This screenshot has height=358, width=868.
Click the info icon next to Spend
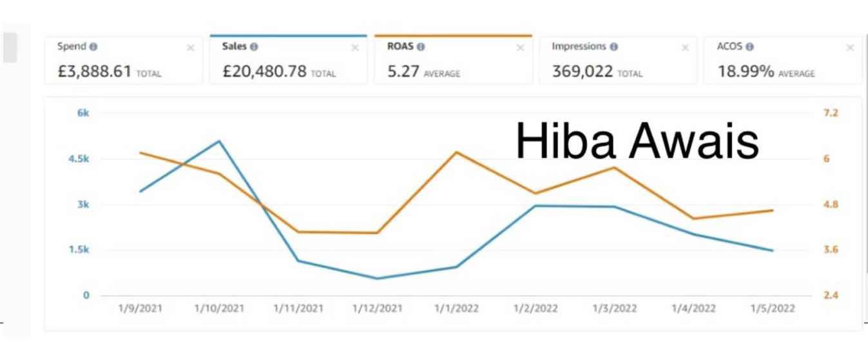pos(93,47)
